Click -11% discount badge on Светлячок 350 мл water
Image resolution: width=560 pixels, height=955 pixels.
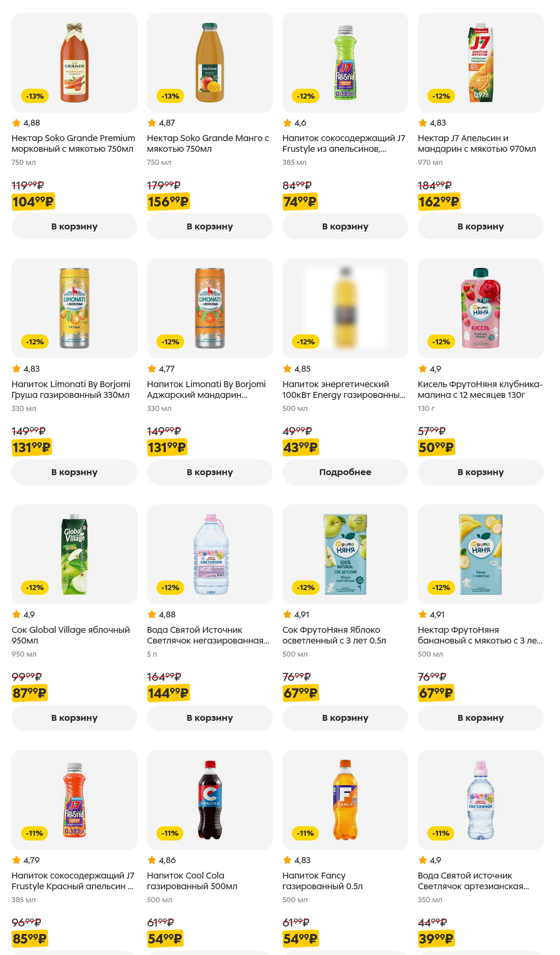click(441, 833)
